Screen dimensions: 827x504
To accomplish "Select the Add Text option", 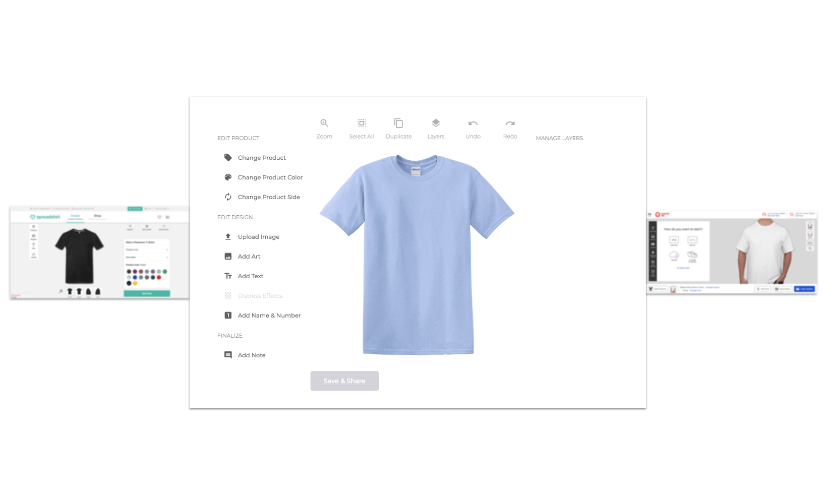I will (244, 276).
